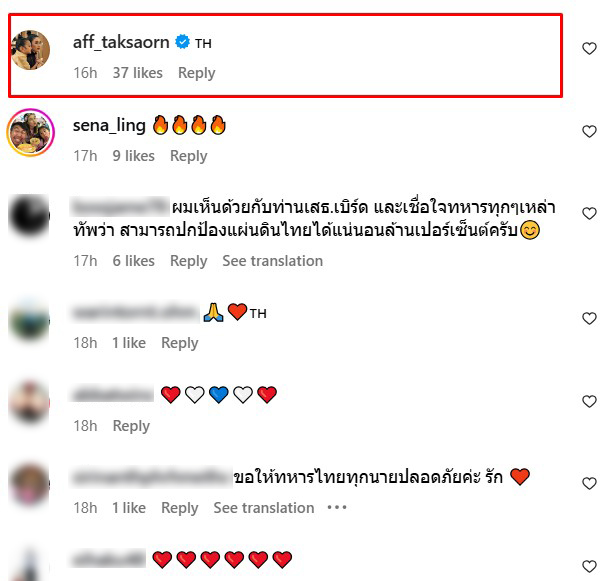The image size is (606, 581).
Task: Heart the red white blue hearts comment
Action: click(589, 401)
